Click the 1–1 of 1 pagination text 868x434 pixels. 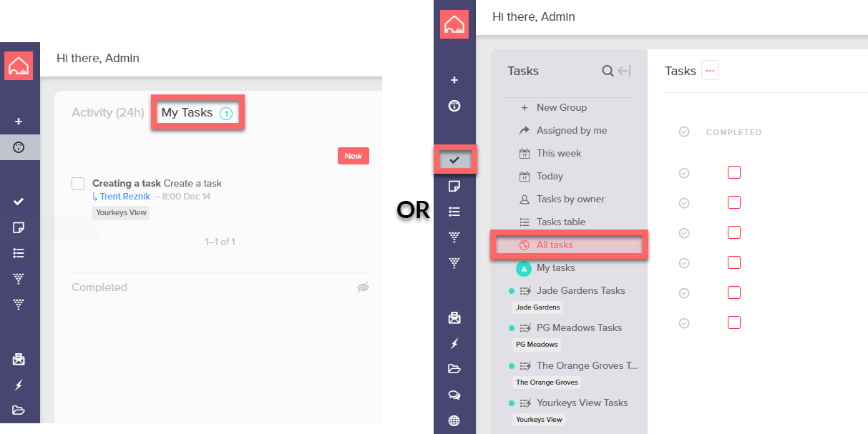tap(220, 242)
